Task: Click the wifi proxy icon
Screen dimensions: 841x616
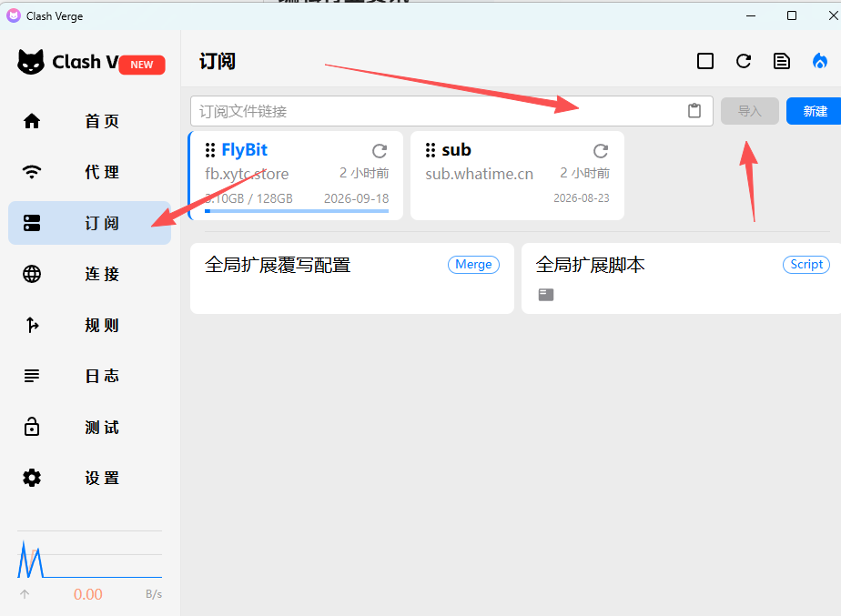Action: click(32, 172)
